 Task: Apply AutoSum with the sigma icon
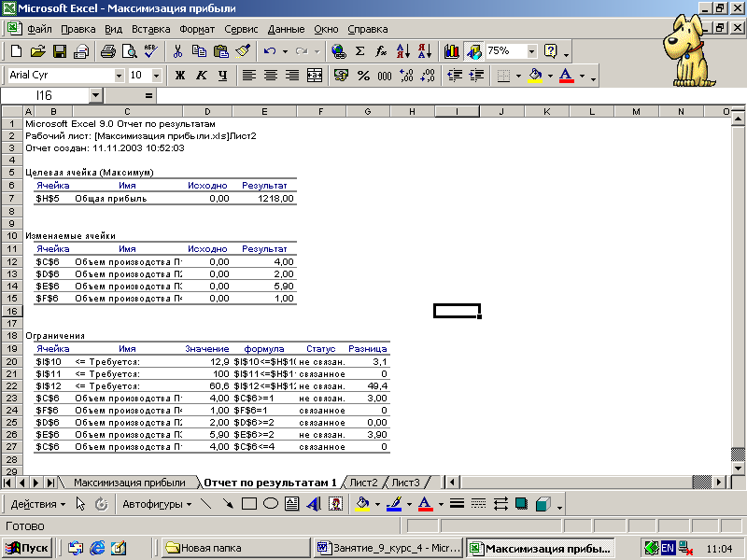click(360, 51)
